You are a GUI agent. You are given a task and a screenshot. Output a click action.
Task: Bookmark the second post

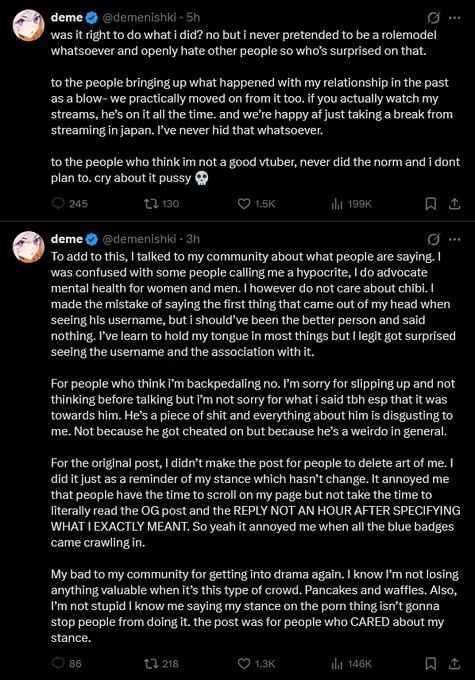(431, 663)
